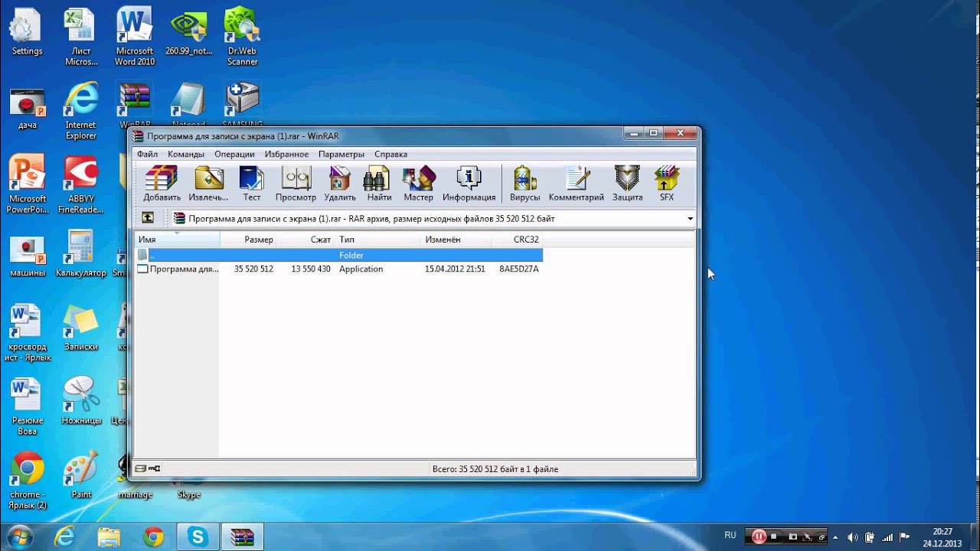980x551 pixels.
Task: Show archive Информация icon
Action: tap(469, 184)
